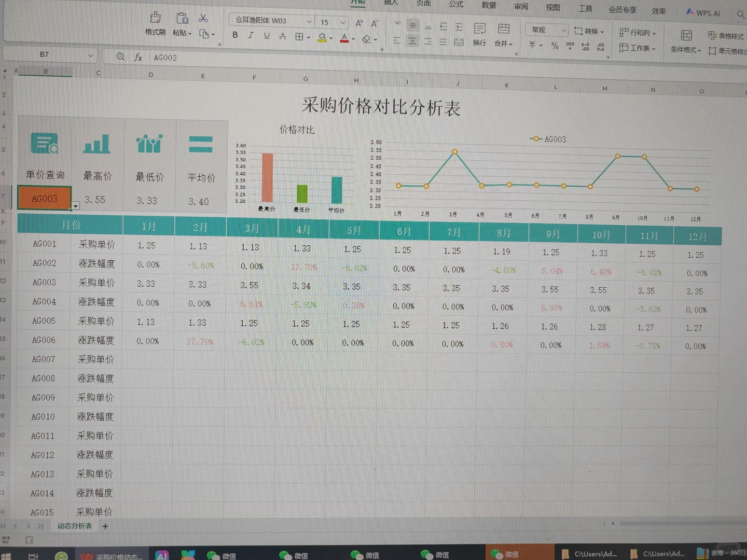Open WPS AI

(x=703, y=12)
